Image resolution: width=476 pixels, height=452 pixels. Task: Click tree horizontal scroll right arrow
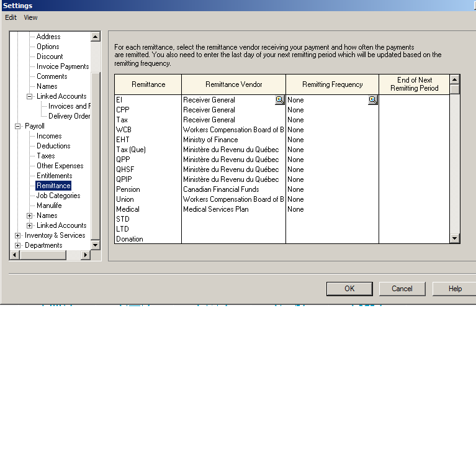[86, 255]
